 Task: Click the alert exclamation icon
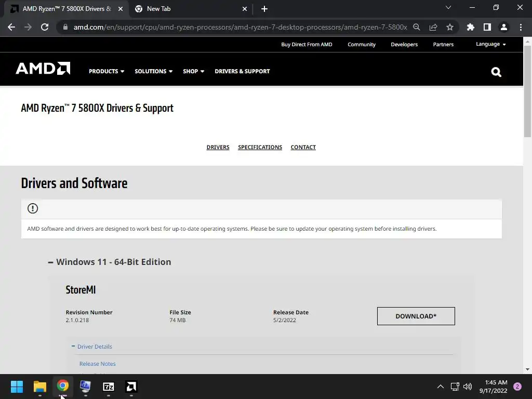[33, 208]
